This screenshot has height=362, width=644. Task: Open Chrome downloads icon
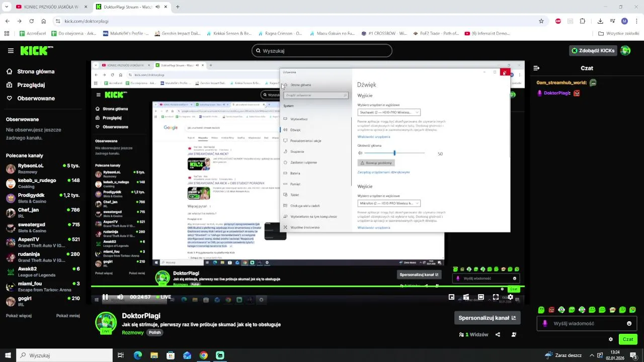600,21
